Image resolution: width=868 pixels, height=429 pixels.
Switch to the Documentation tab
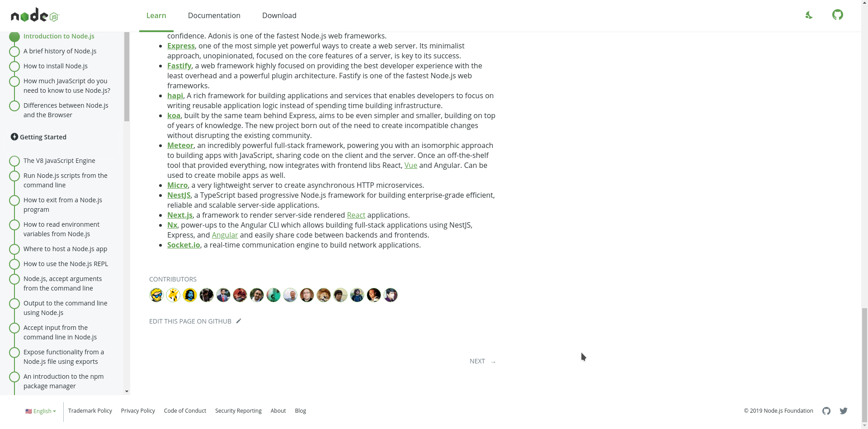point(214,15)
